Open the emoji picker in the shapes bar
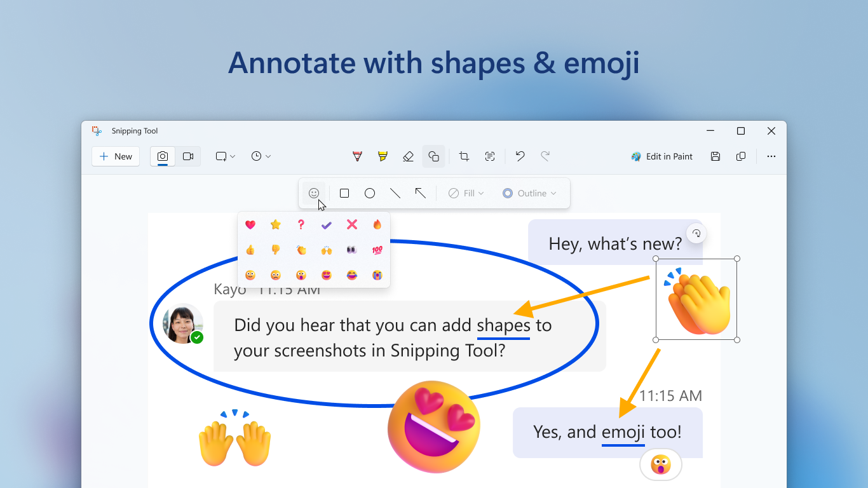 tap(313, 193)
